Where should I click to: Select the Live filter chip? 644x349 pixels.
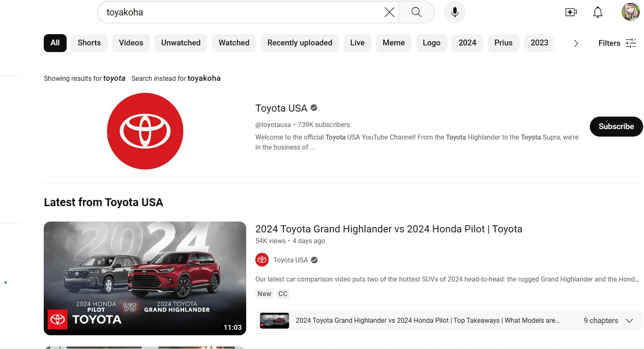tap(357, 43)
